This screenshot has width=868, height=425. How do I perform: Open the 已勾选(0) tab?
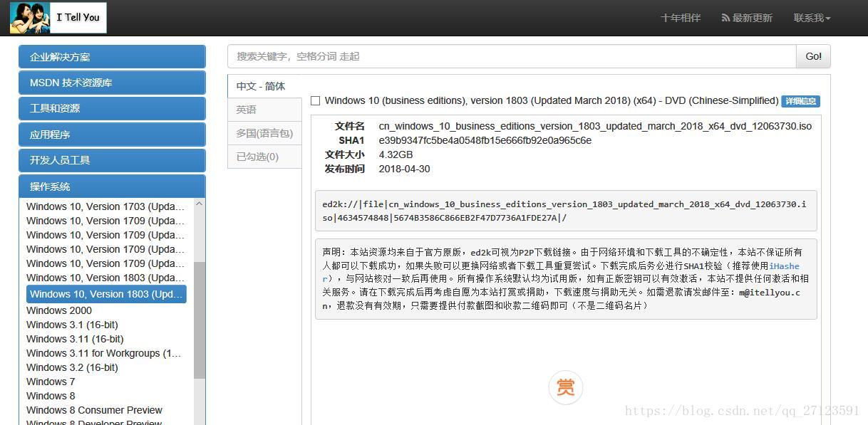[264, 157]
